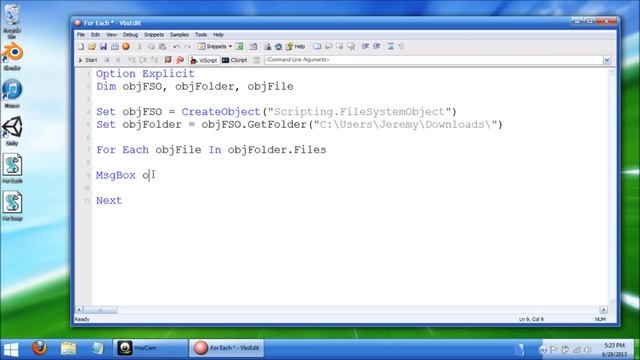Viewport: 640px width, 360px height.
Task: Launch Firefox from the taskbar
Action: point(40,348)
